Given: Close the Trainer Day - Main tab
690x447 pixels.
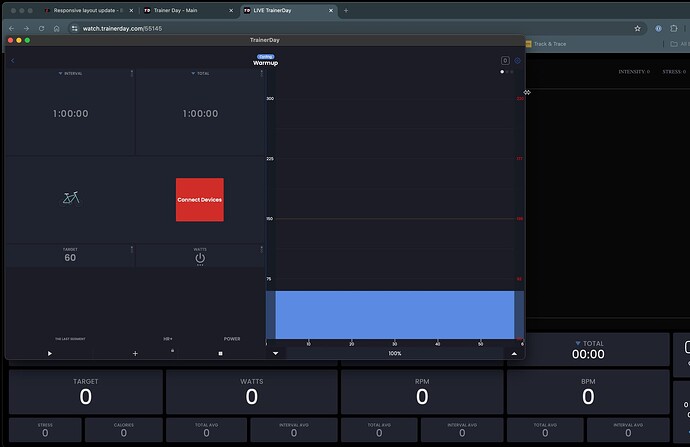Looking at the screenshot, I should 231,11.
